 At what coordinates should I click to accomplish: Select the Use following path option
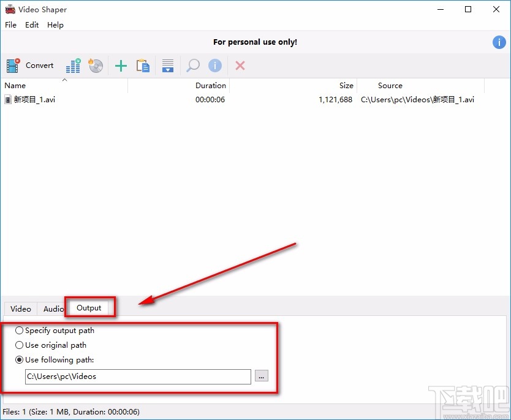(55, 360)
